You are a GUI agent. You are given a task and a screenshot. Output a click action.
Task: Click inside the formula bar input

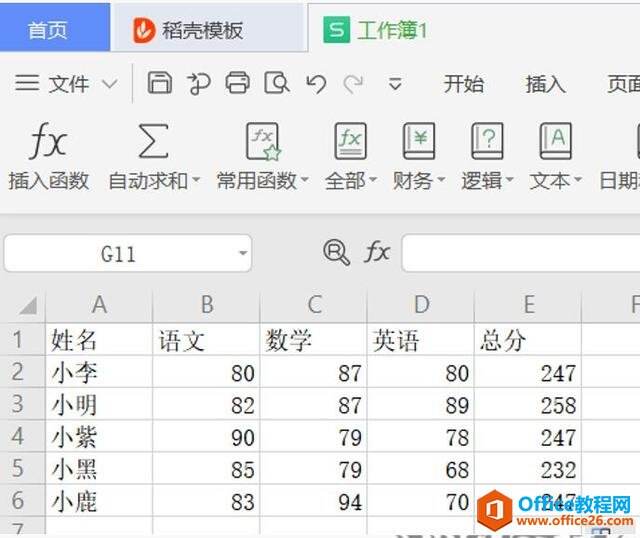click(x=520, y=254)
